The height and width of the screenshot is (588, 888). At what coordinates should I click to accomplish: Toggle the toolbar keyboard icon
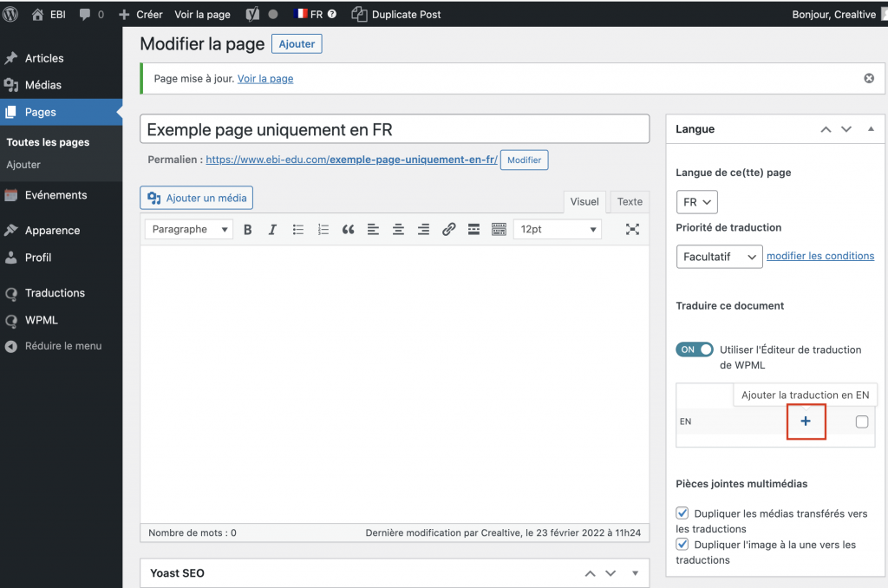499,230
